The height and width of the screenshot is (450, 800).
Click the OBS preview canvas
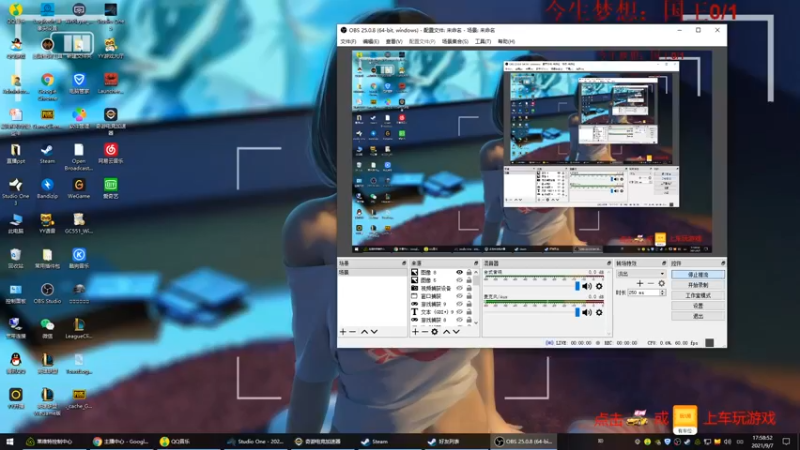(532, 152)
